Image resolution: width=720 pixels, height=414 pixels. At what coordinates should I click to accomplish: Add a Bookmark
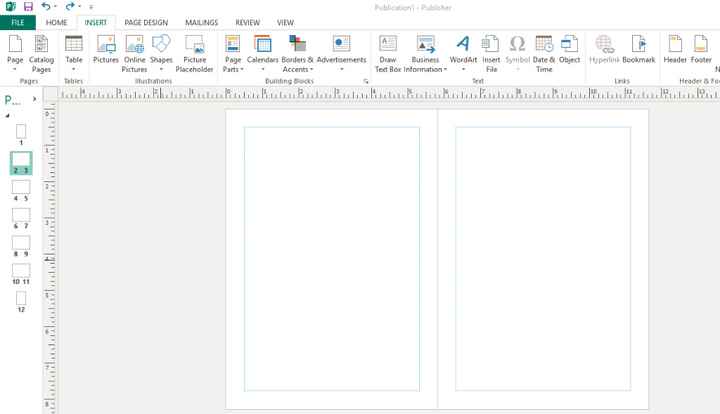[639, 50]
